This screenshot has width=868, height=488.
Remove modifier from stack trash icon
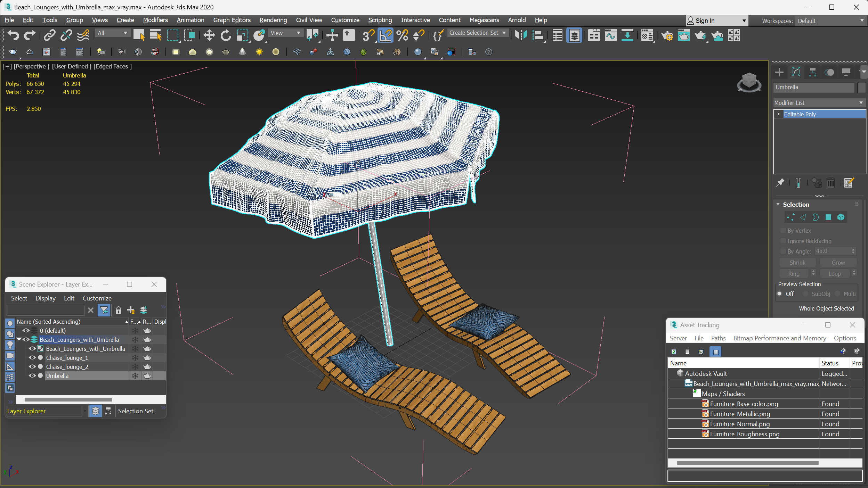[830, 182]
